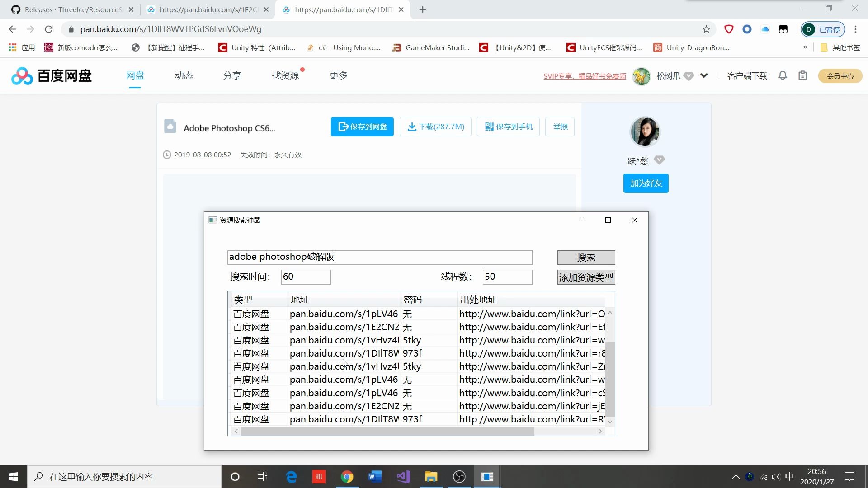Open Visual Studio from taskbar

click(403, 477)
